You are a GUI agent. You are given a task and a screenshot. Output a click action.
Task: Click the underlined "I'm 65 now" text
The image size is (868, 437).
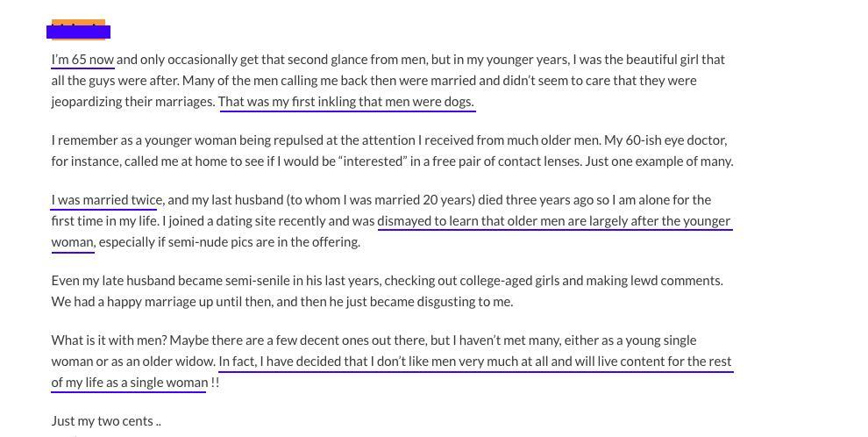pos(82,60)
